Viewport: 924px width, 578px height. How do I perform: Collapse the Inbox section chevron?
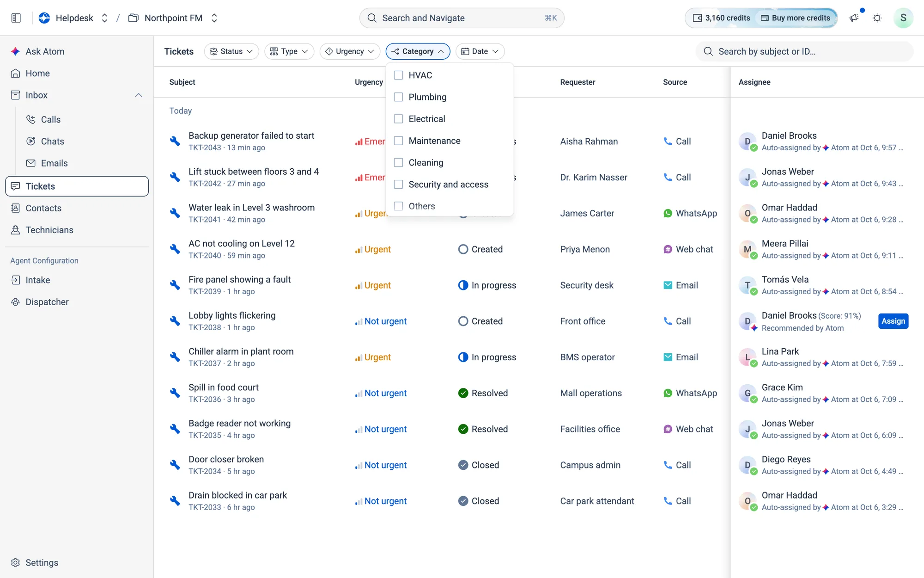[x=139, y=95]
